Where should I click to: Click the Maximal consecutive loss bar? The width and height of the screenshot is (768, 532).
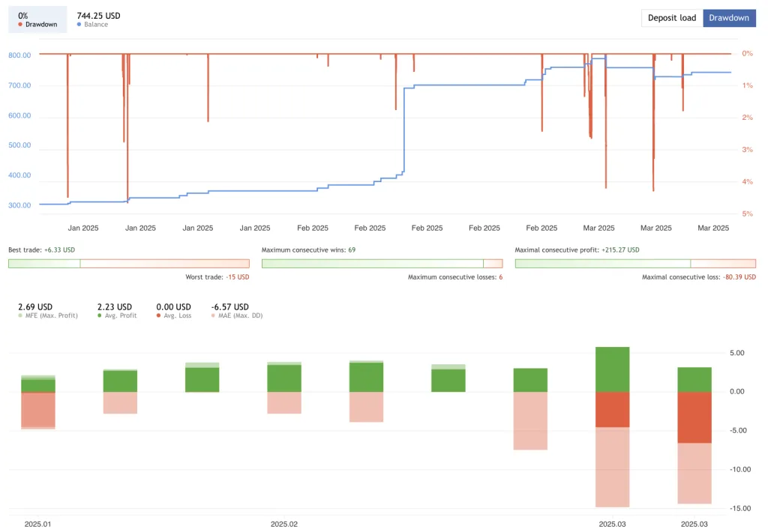tap(724, 263)
